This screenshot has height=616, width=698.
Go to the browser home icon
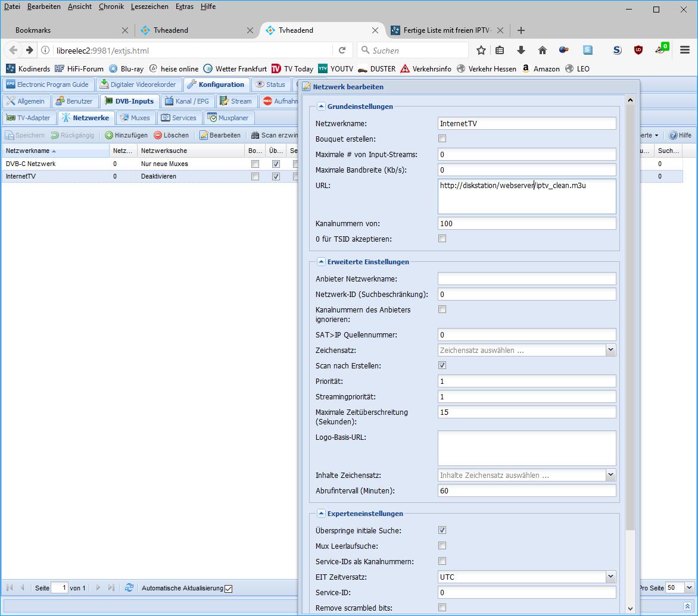pyautogui.click(x=542, y=50)
